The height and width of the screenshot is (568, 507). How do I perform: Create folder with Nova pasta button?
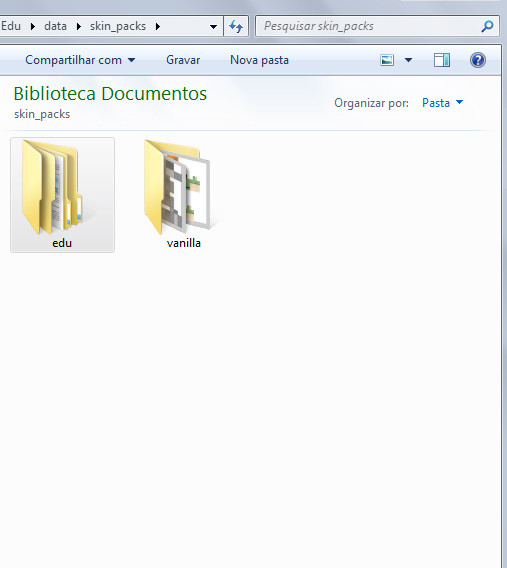coord(259,60)
